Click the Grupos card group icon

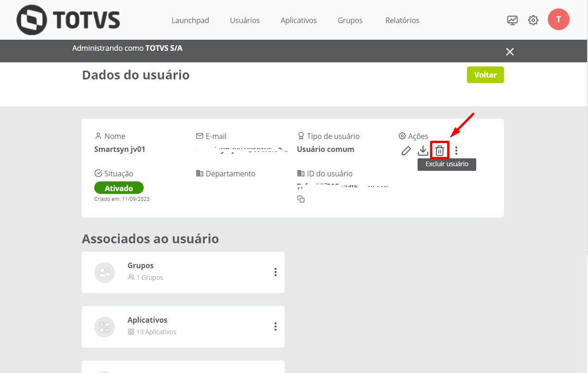click(104, 272)
